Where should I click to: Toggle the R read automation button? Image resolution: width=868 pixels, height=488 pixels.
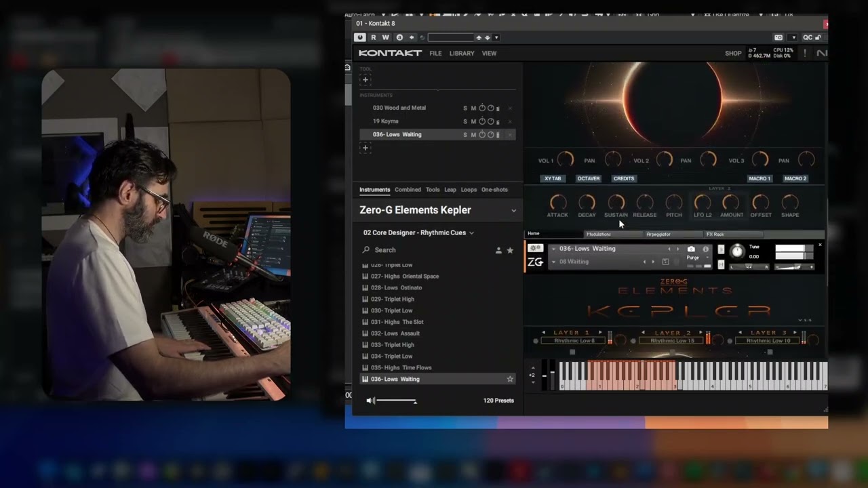click(373, 37)
